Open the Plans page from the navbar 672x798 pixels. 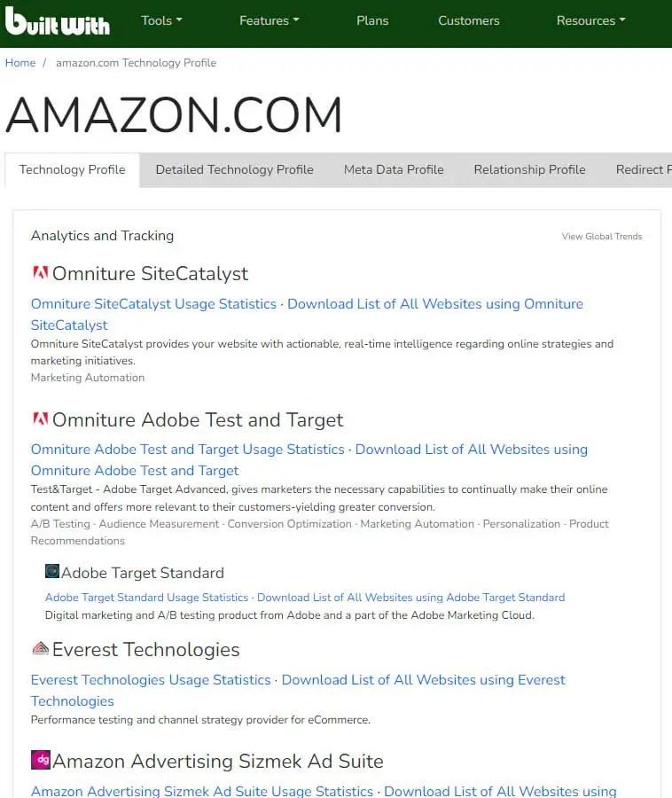click(x=372, y=20)
